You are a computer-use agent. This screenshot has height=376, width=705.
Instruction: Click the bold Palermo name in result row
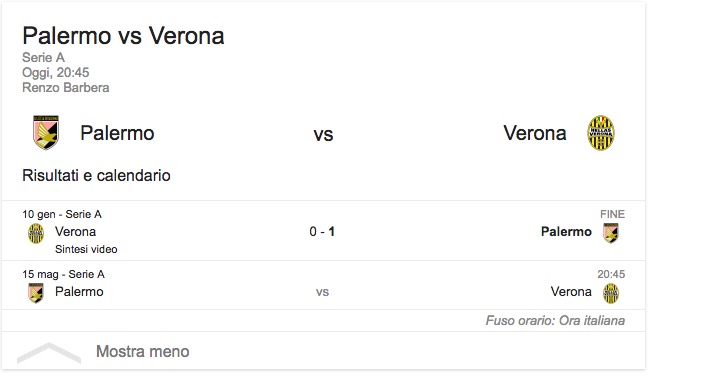[x=566, y=232]
